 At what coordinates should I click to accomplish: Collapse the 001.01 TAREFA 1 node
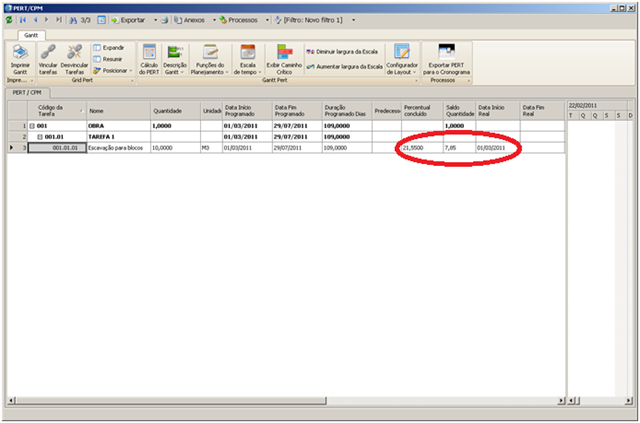[x=40, y=137]
